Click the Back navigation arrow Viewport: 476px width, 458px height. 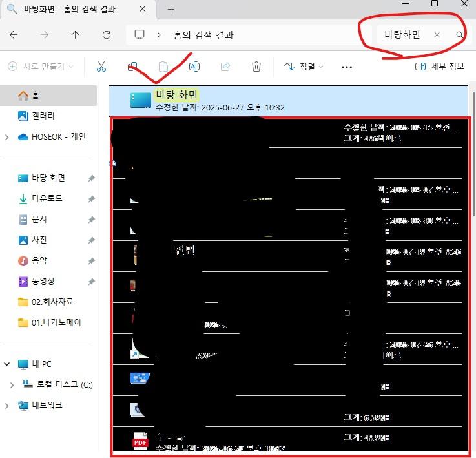coord(14,35)
